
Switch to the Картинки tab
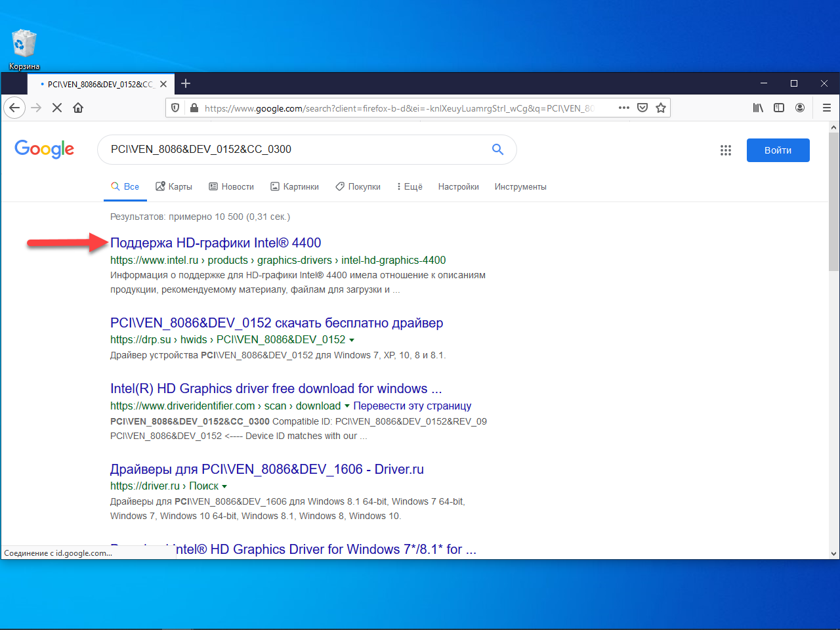click(295, 186)
